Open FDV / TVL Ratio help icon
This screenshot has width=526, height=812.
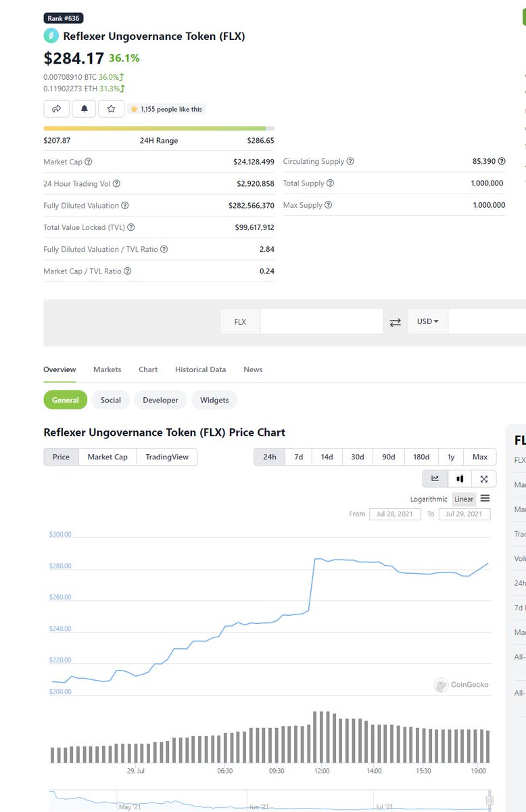[x=164, y=249]
